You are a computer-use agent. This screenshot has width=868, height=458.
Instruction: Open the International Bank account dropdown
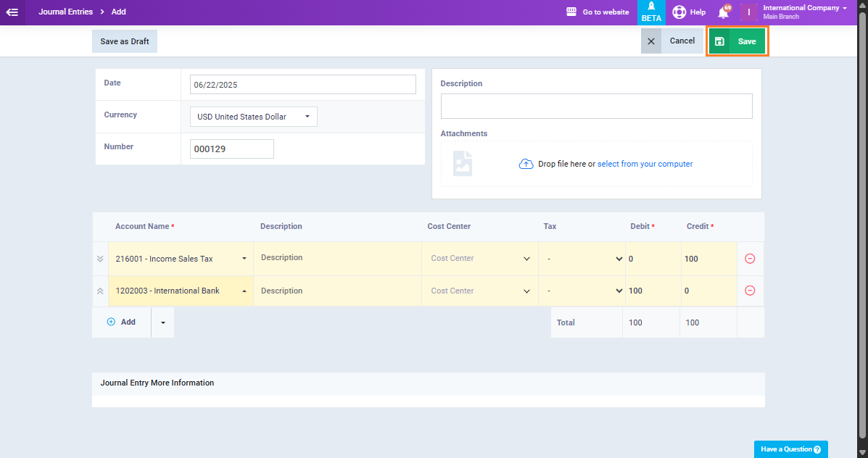click(244, 291)
